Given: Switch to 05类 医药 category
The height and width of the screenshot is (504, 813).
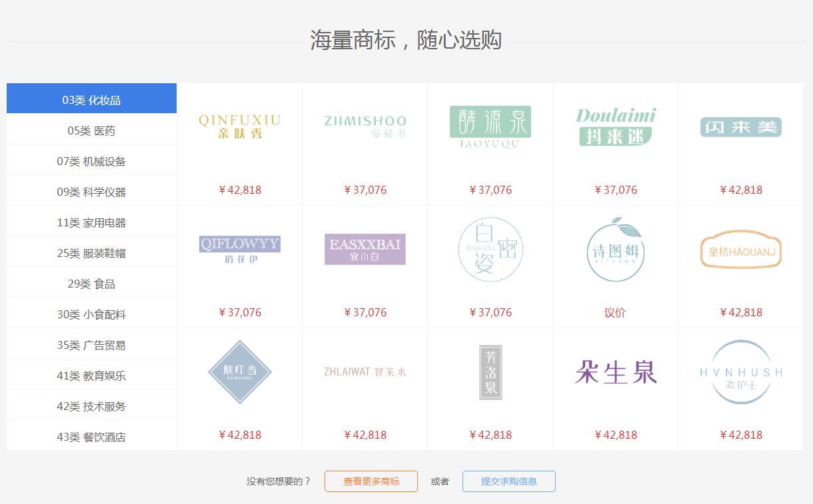Looking at the screenshot, I should (91, 130).
